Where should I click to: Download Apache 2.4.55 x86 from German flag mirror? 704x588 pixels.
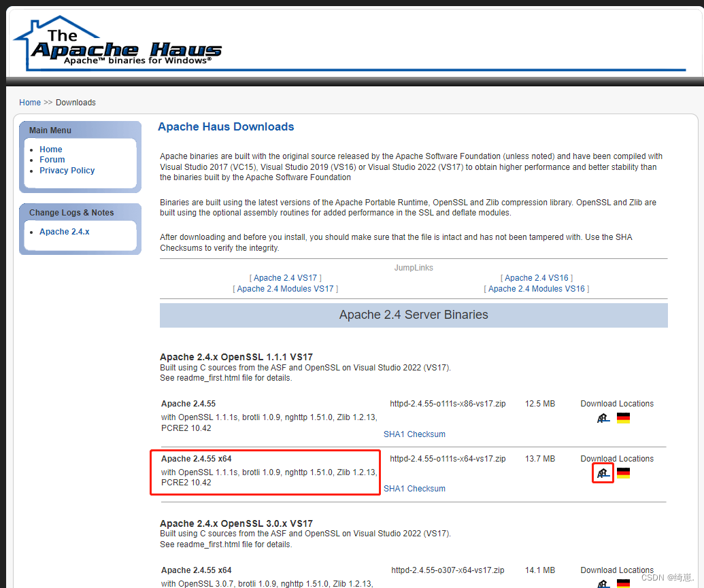point(623,418)
